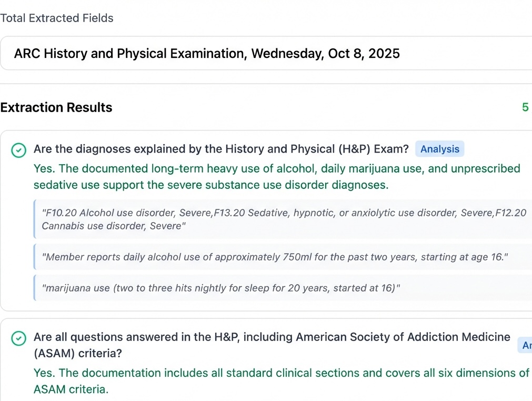This screenshot has height=401, width=532.
Task: Click the Cannabis use disorder, Severe text
Action: coord(113,226)
